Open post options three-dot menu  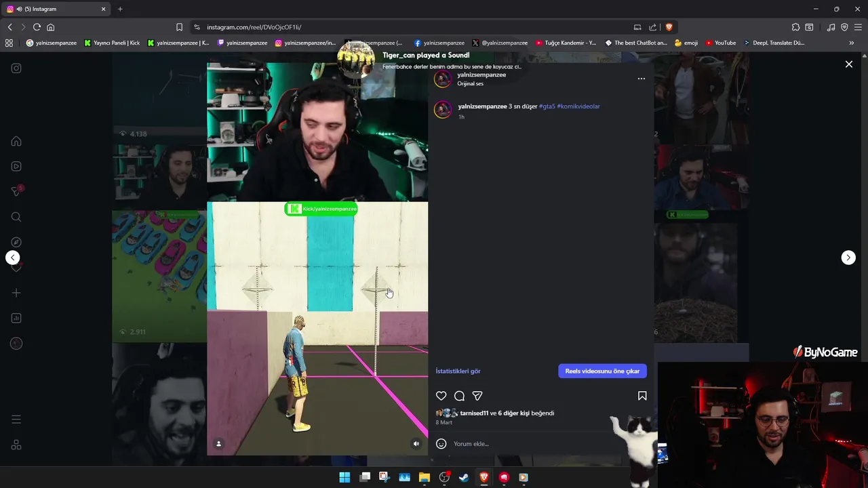(642, 79)
